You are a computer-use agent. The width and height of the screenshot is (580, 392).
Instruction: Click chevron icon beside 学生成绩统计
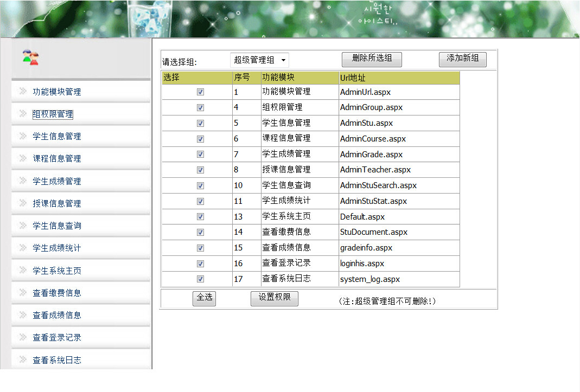(x=23, y=248)
